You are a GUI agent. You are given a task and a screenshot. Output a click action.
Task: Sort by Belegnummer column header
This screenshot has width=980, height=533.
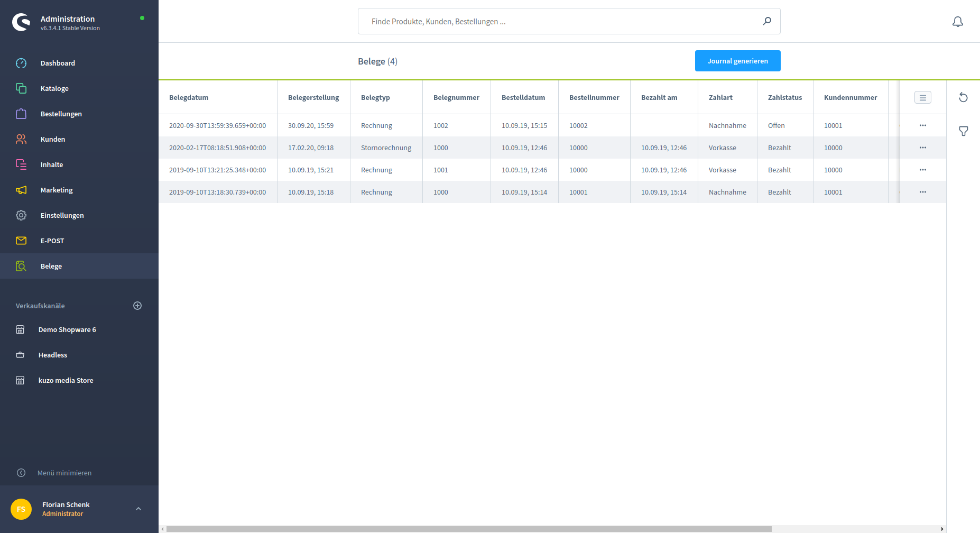click(x=456, y=97)
